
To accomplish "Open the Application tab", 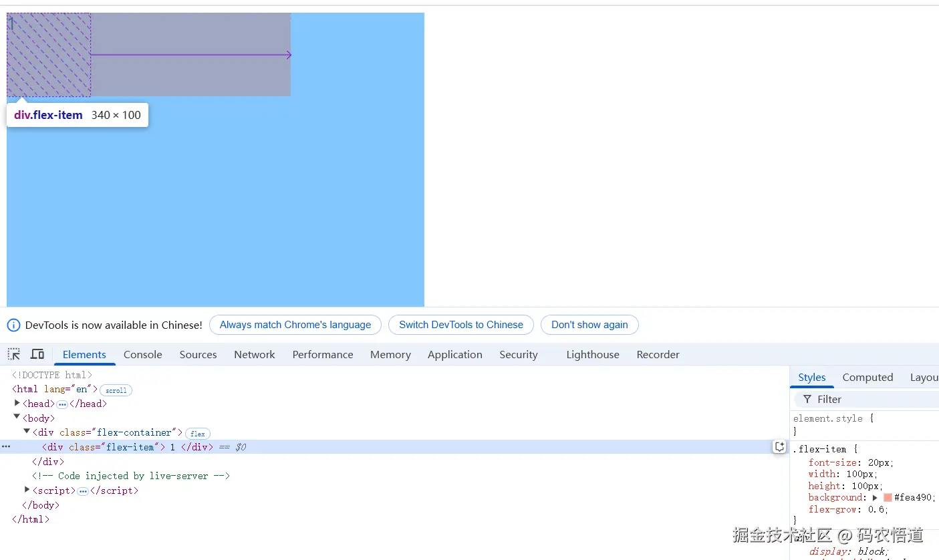I will click(455, 354).
